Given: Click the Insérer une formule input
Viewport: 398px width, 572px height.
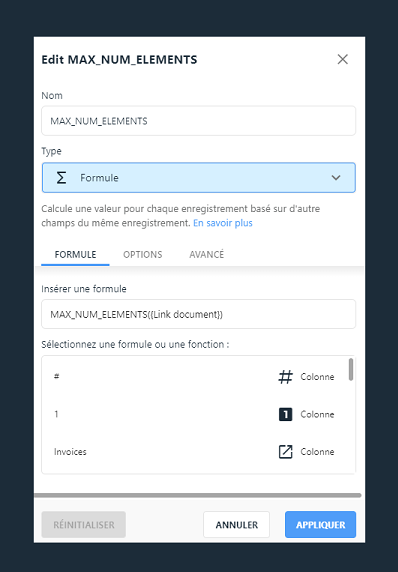Looking at the screenshot, I should click(198, 314).
